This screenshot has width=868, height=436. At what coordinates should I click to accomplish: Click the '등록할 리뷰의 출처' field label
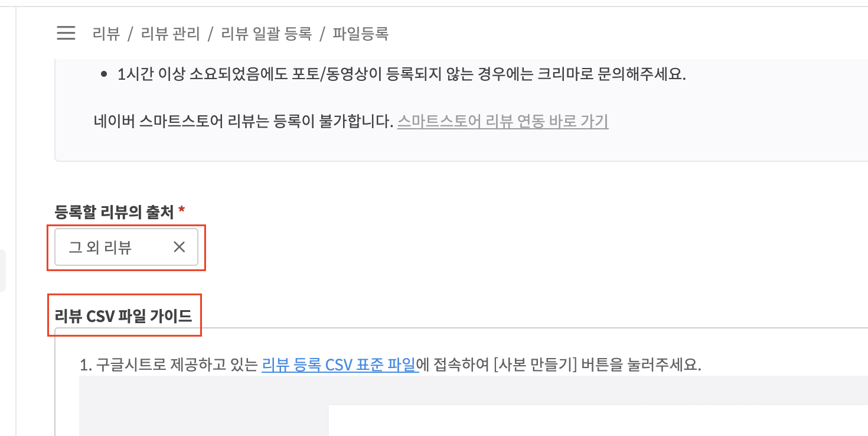click(x=114, y=212)
